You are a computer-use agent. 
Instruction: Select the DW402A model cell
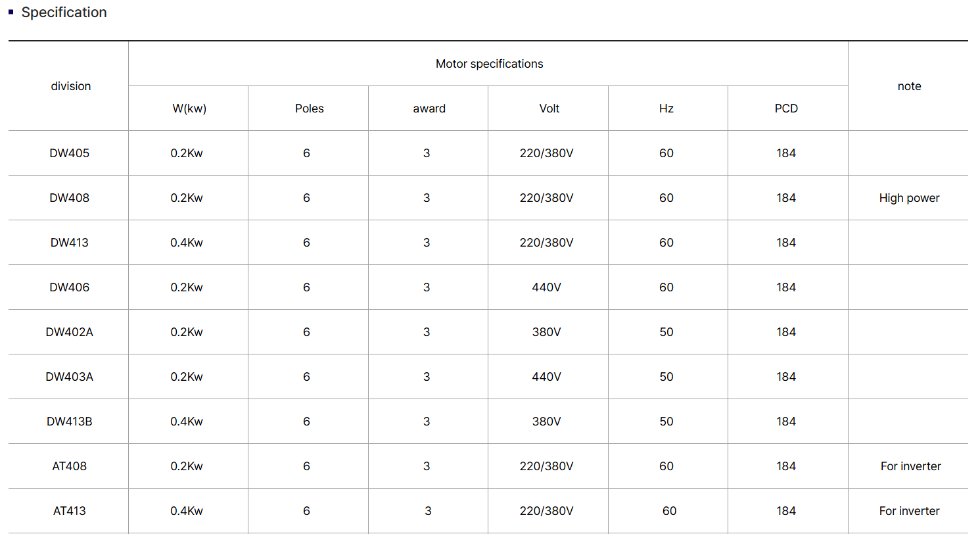click(x=70, y=332)
